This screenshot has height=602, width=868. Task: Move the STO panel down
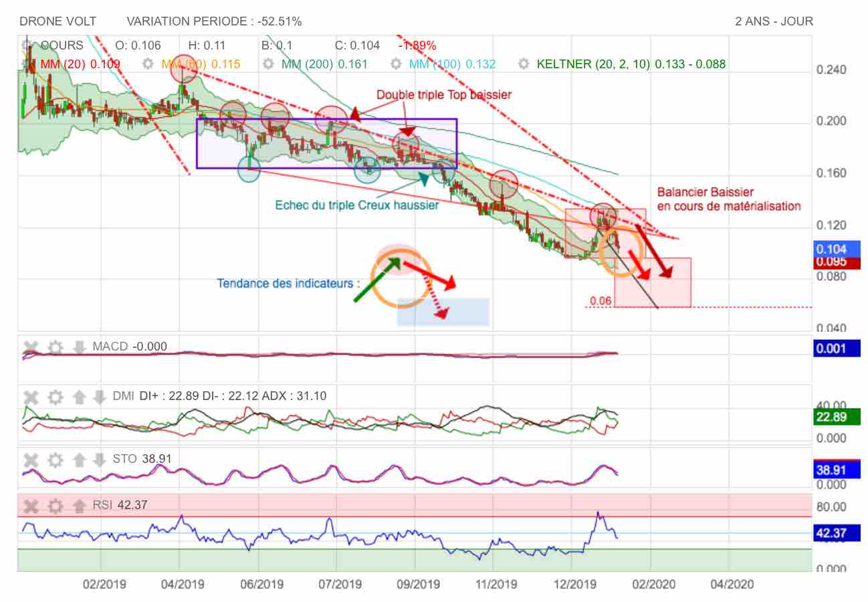100,460
